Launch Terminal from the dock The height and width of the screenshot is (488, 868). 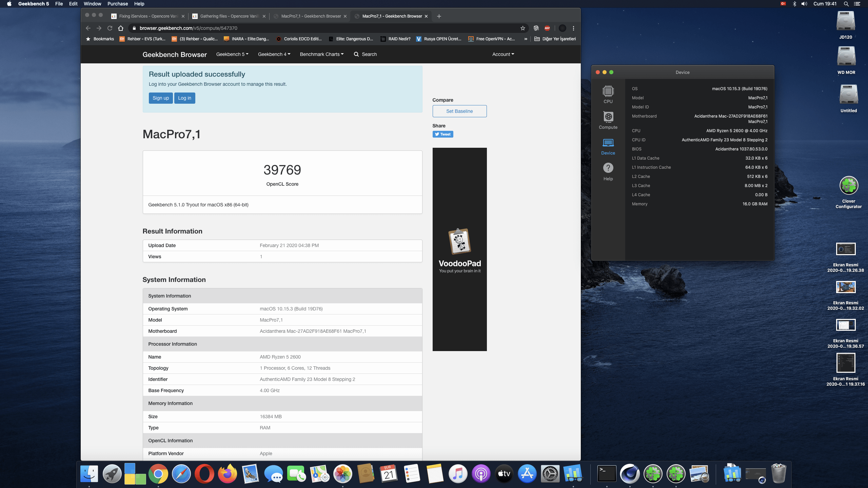click(607, 473)
